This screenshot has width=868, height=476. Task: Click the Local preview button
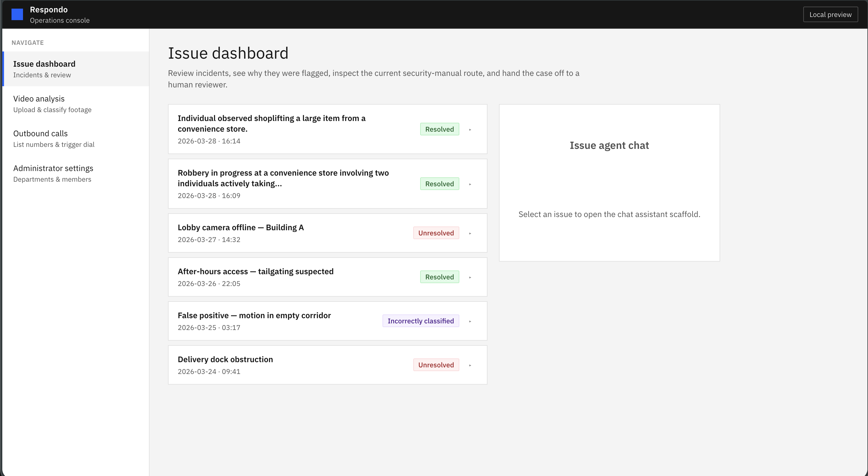click(x=830, y=14)
